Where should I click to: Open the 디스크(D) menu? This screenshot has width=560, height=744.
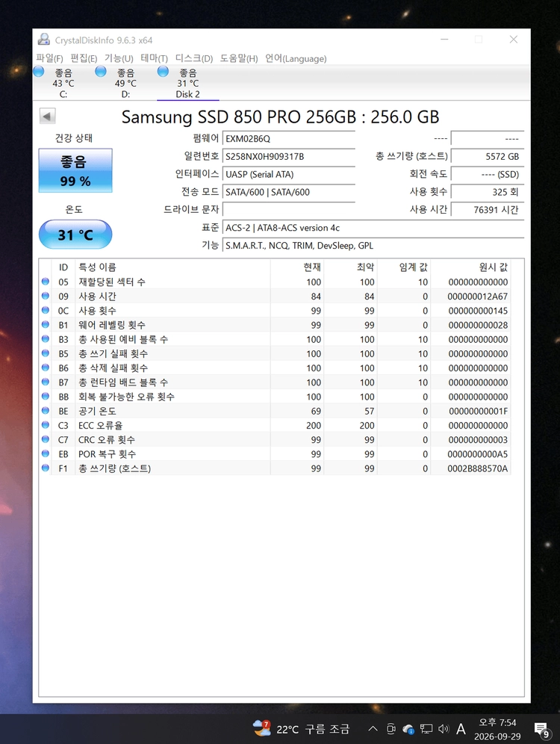(194, 58)
